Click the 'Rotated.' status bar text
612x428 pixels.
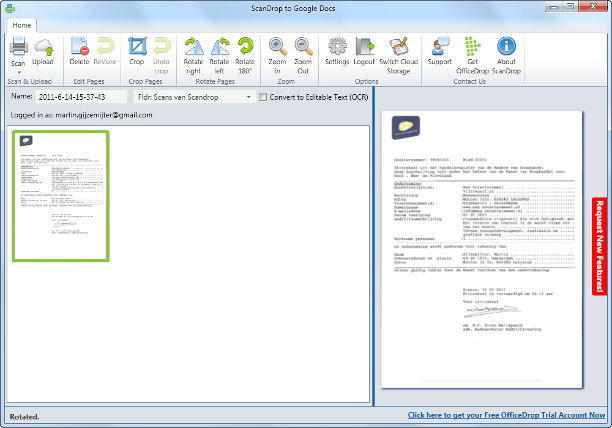pos(24,417)
